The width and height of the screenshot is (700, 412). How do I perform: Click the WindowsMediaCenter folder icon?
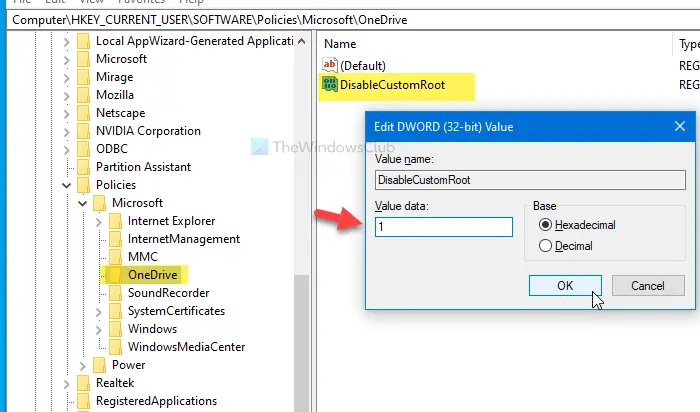coord(115,347)
